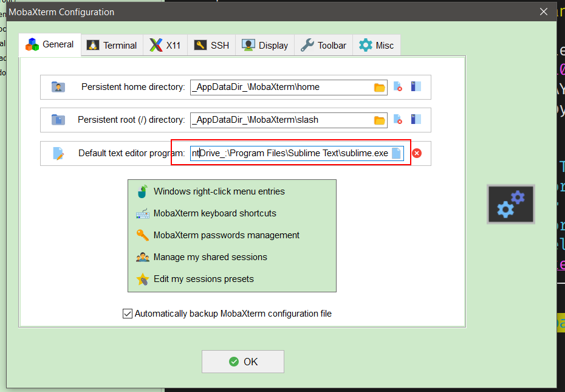Reset persistent root directory with red-x file icon
The height and width of the screenshot is (392, 565).
click(398, 119)
